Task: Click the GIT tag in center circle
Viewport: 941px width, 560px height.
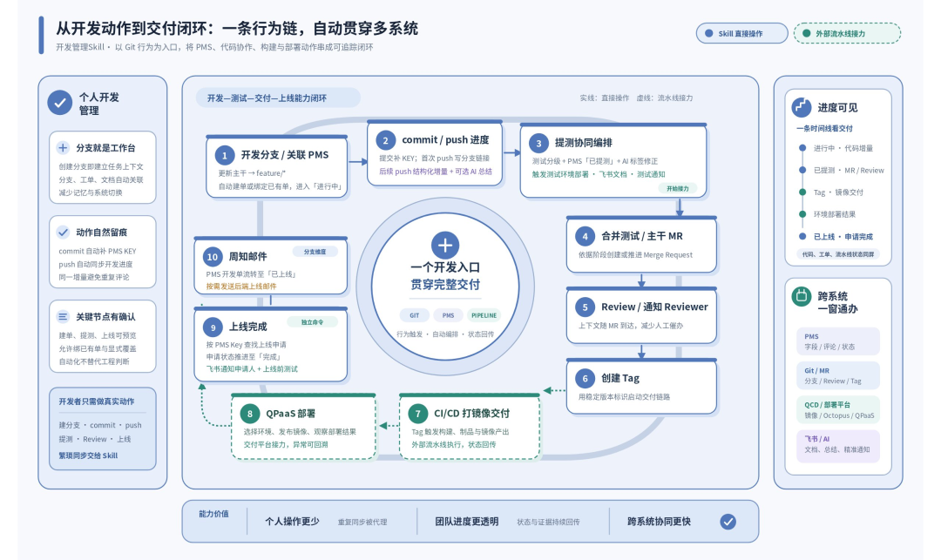Action: tap(415, 315)
